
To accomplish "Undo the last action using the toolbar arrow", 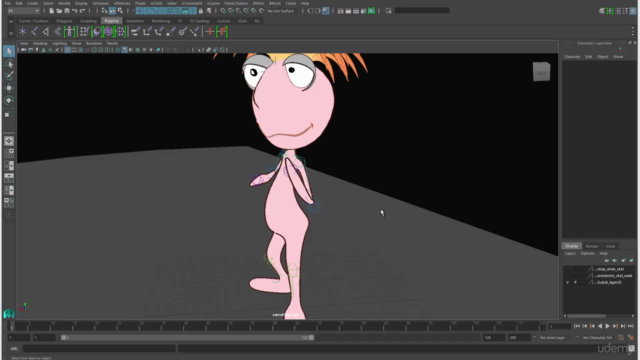I will (x=75, y=11).
